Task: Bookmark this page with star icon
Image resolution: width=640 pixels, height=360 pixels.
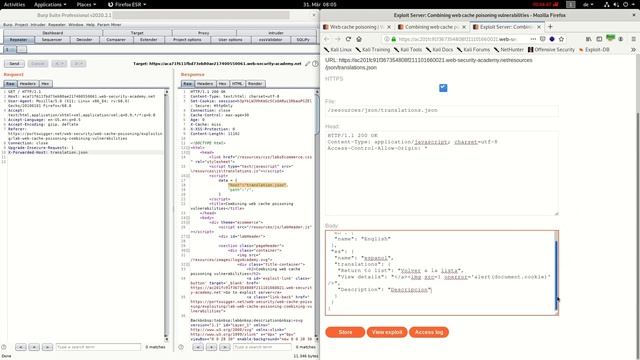Action: pos(561,39)
